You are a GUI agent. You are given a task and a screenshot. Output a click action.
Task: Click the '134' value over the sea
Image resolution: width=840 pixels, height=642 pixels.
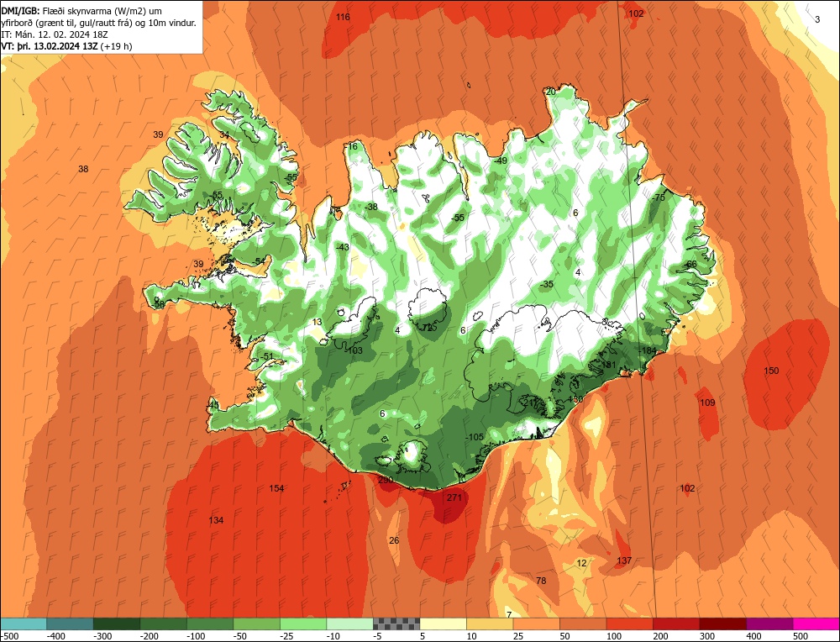216,520
